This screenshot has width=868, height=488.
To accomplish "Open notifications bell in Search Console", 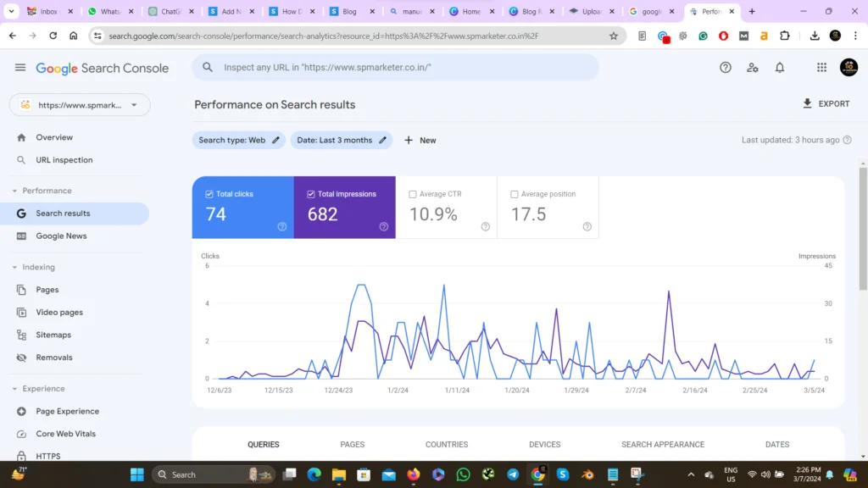I will click(780, 68).
